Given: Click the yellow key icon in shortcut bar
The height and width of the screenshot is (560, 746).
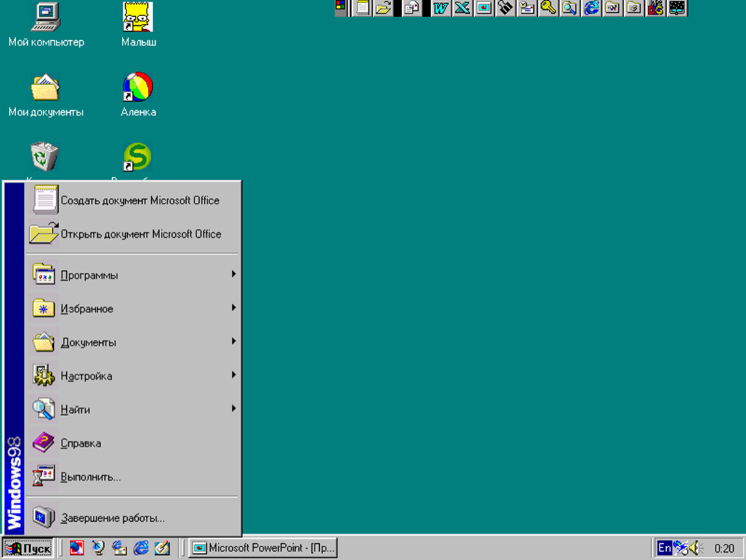Looking at the screenshot, I should pyautogui.click(x=548, y=8).
